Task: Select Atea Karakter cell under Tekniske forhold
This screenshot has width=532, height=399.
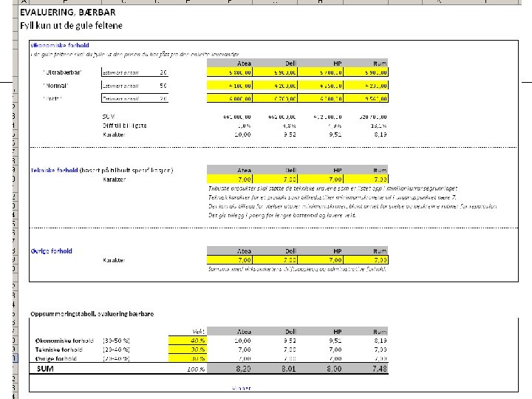Action: 230,179
